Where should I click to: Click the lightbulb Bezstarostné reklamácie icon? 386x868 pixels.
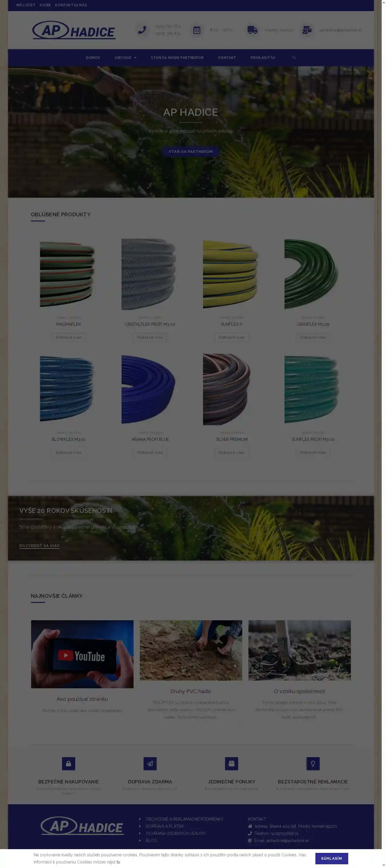[313, 763]
